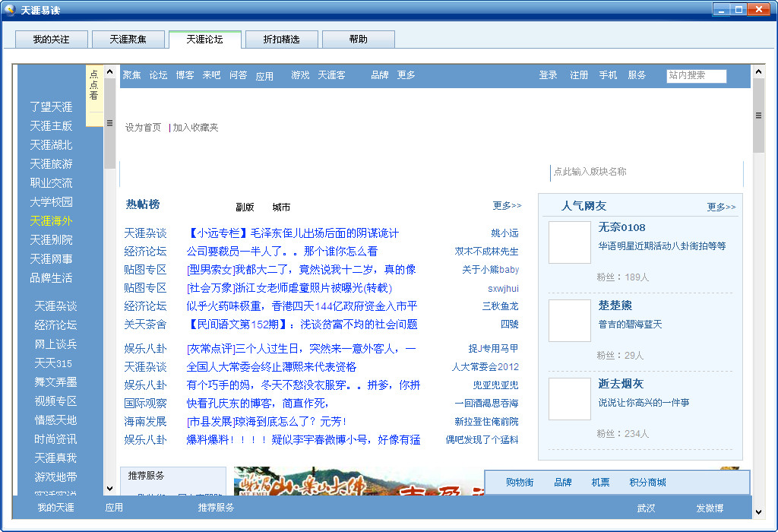Click 我的天涯 in the bottom bar

tap(56, 508)
